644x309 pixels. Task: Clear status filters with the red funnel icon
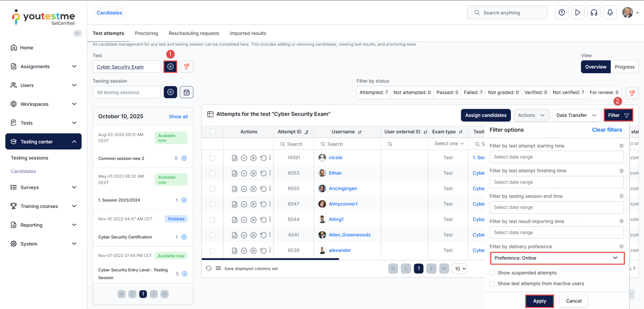tap(632, 93)
